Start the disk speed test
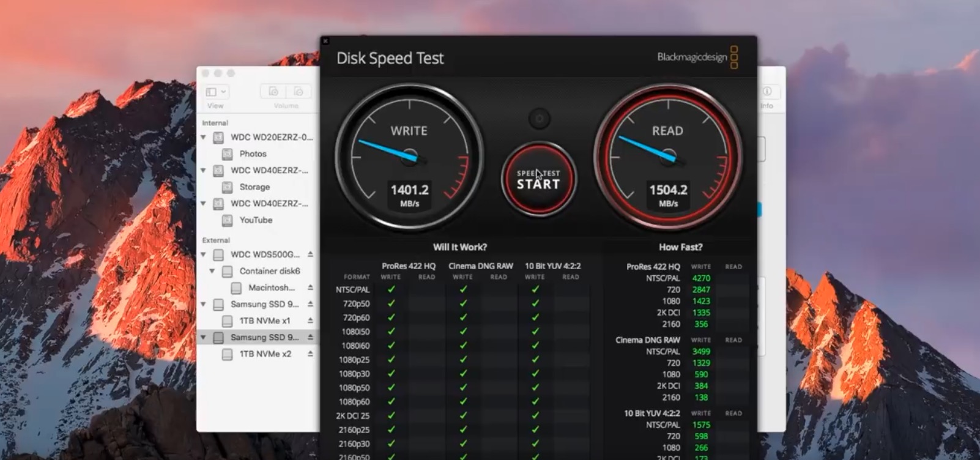 click(x=538, y=179)
